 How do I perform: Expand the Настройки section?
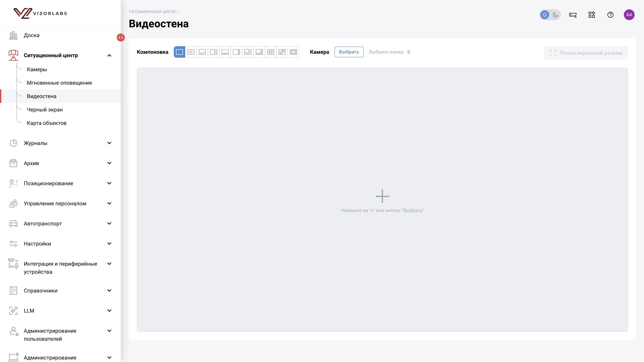[109, 244]
